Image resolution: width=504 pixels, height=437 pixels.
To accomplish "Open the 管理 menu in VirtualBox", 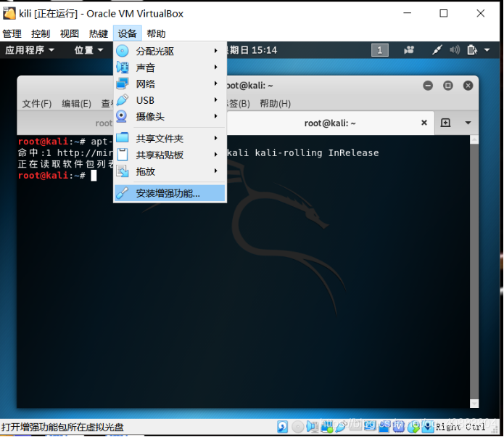I will click(12, 34).
